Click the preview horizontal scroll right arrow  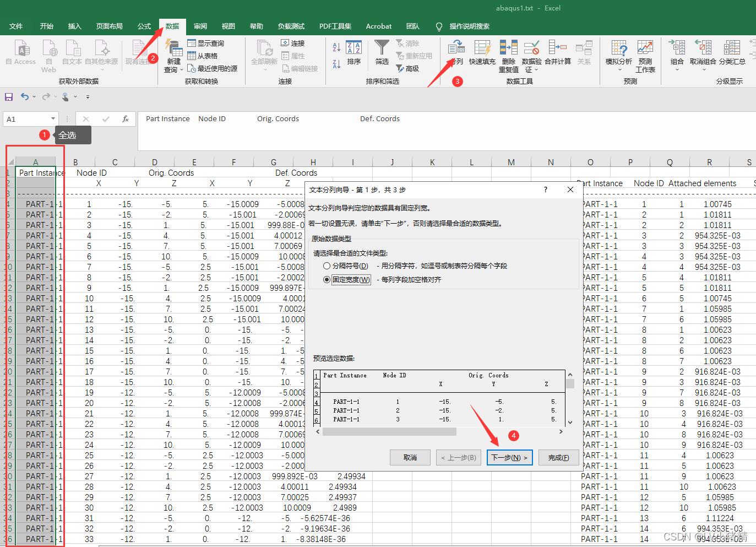click(x=561, y=432)
